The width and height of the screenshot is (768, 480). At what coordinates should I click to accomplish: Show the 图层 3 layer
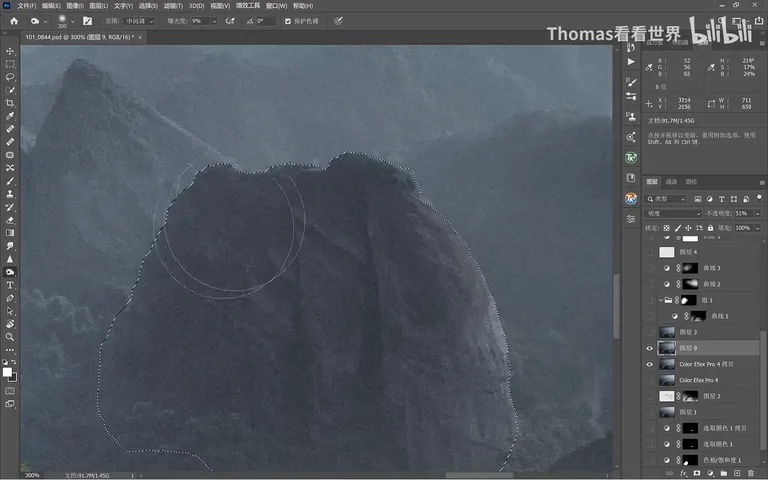coord(649,332)
